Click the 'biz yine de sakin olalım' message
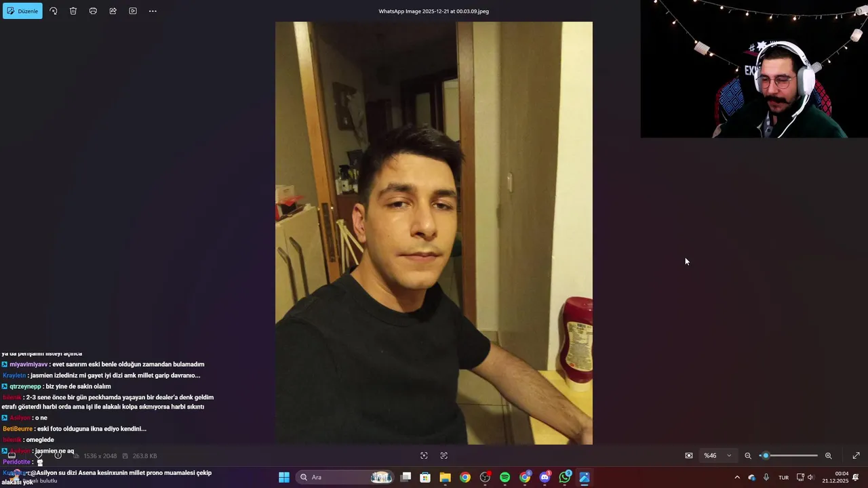868x488 pixels. [78, 386]
